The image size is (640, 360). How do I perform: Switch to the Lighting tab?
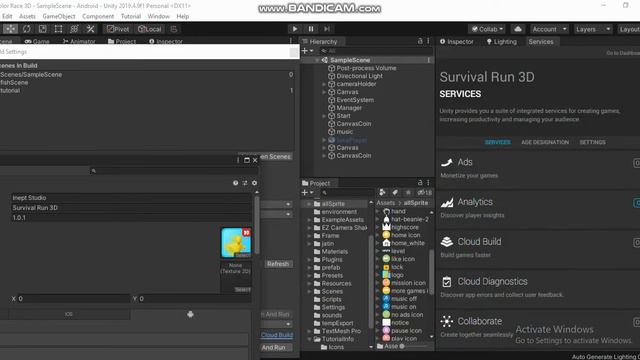pos(502,42)
